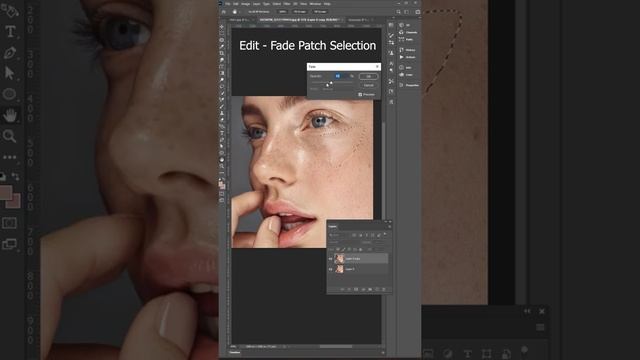Image resolution: width=640 pixels, height=360 pixels.
Task: Open the Search icon in the options bar
Action: (398, 12)
